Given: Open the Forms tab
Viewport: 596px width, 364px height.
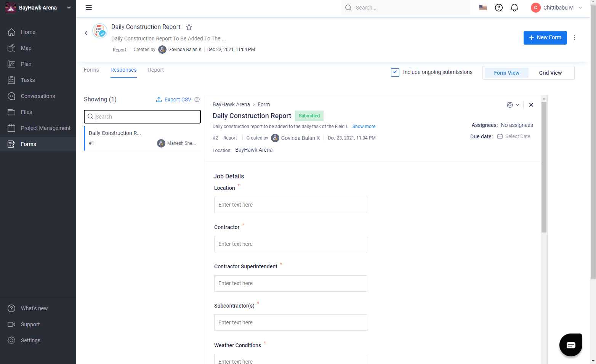Looking at the screenshot, I should (91, 70).
